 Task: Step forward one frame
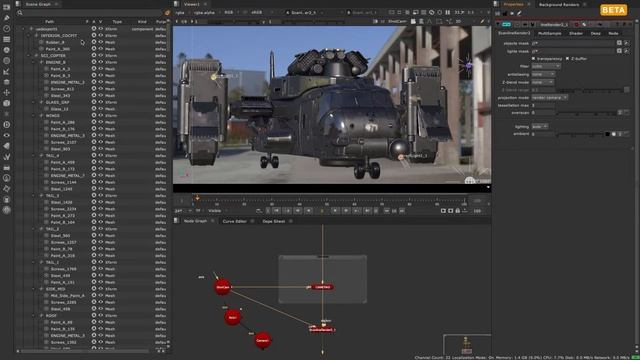point(346,211)
